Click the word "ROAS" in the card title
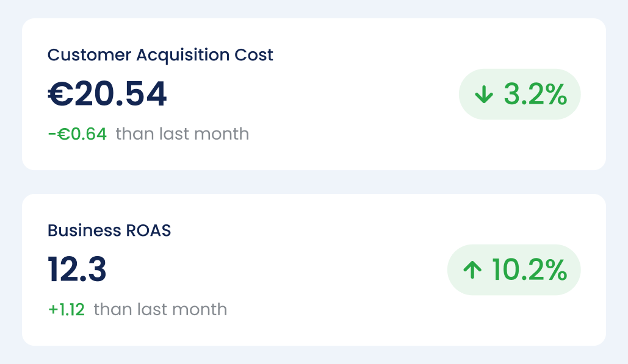The height and width of the screenshot is (364, 628). (x=149, y=230)
